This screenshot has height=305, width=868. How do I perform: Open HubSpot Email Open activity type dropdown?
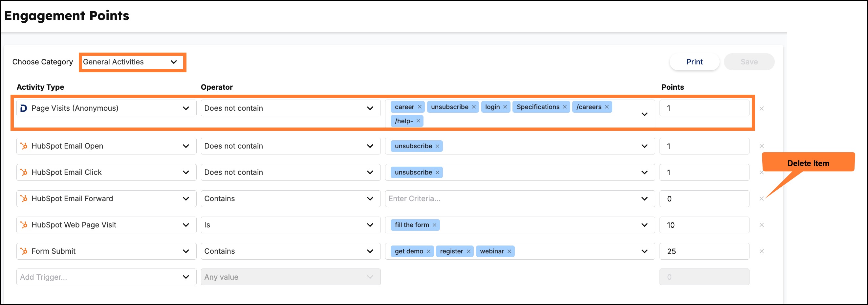106,146
